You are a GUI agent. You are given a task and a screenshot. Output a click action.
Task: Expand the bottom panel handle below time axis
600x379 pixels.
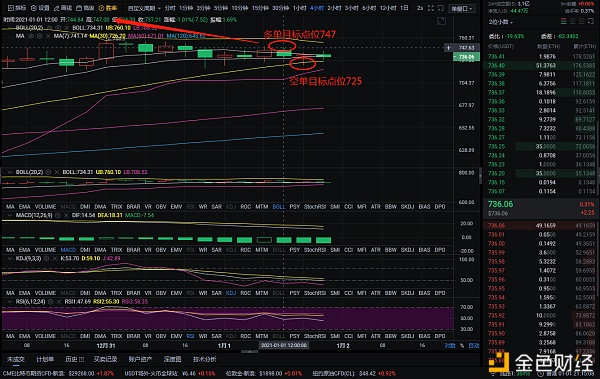[x=249, y=351]
